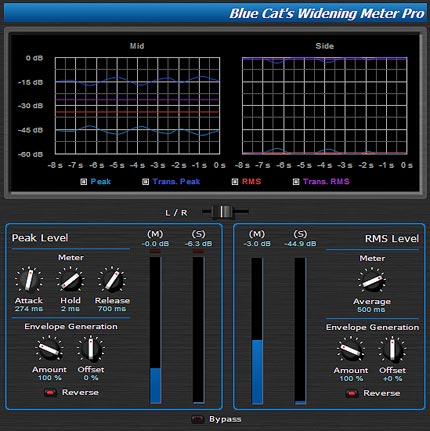
Task: Enable Reverse in Peak Level panel
Action: pos(50,393)
